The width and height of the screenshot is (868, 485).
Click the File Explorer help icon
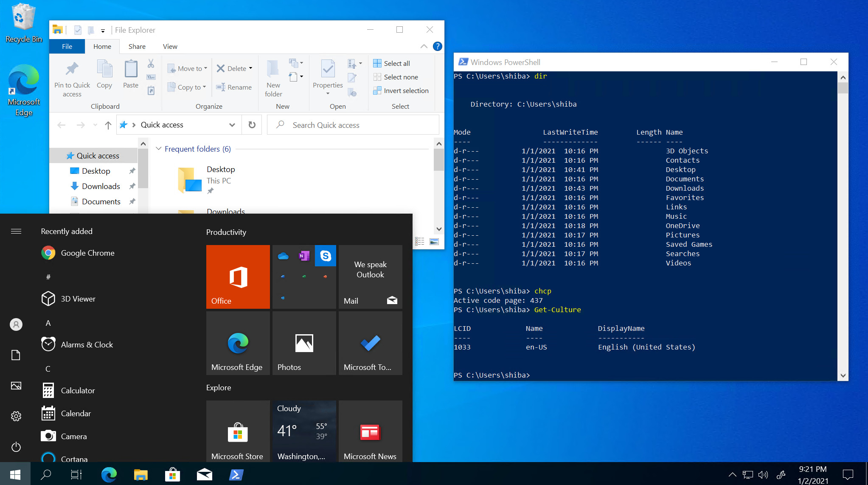click(437, 46)
